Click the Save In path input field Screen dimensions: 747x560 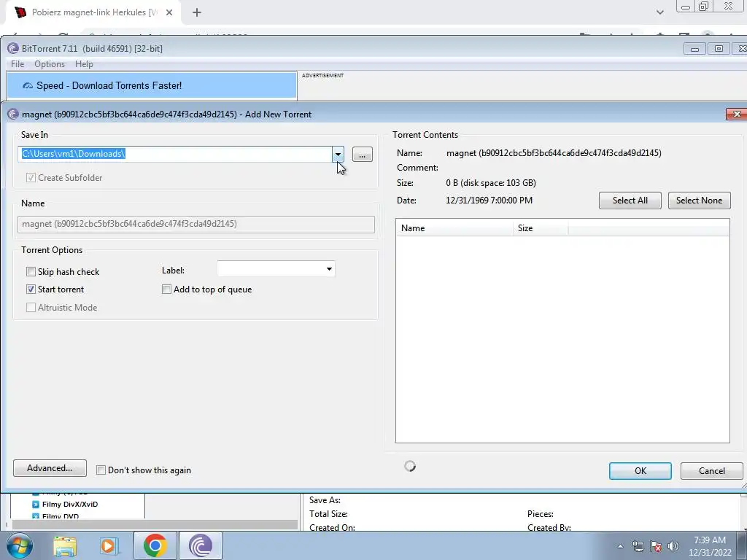[x=175, y=155]
